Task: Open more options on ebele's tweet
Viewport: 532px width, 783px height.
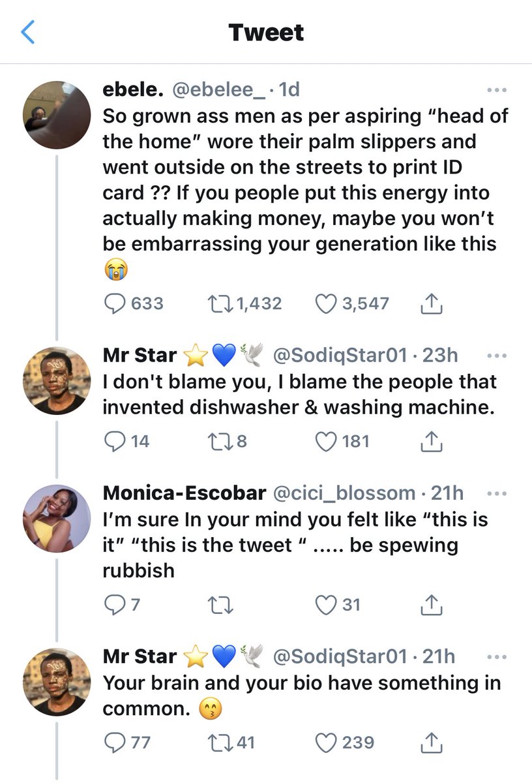Action: pyautogui.click(x=497, y=90)
